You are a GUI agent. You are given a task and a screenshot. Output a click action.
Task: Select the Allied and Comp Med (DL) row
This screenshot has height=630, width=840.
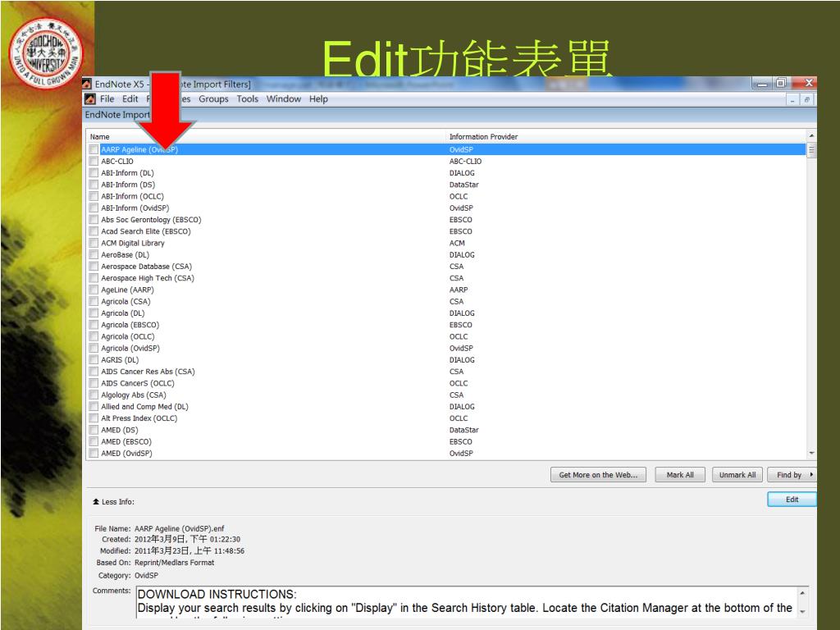[x=447, y=407]
